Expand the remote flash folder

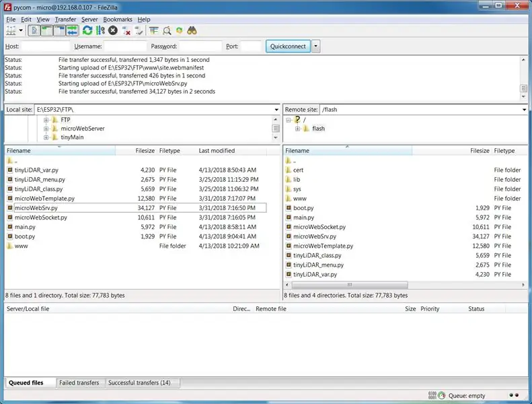coord(297,129)
